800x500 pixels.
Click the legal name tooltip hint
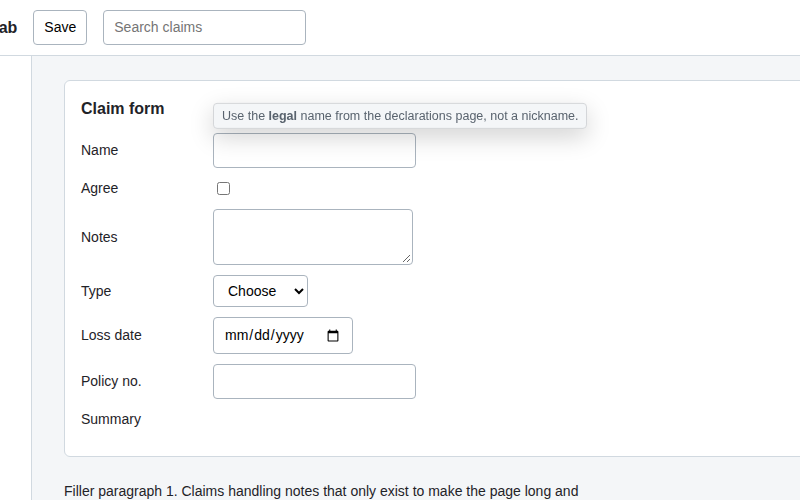click(400, 116)
